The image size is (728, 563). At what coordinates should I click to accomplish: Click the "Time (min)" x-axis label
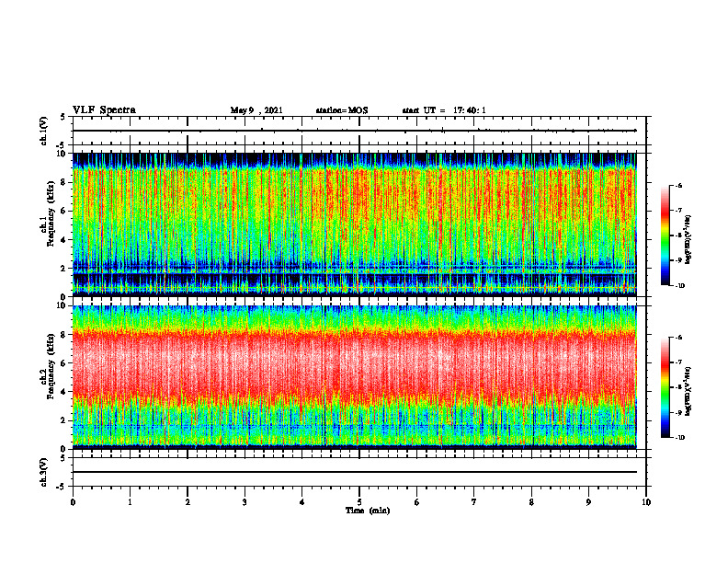click(368, 511)
